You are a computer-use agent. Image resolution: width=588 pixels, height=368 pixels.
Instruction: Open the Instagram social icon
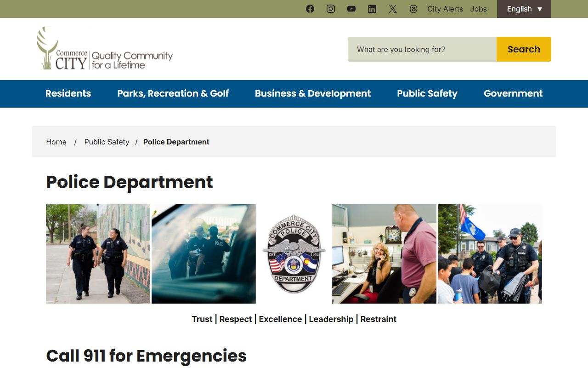331,9
